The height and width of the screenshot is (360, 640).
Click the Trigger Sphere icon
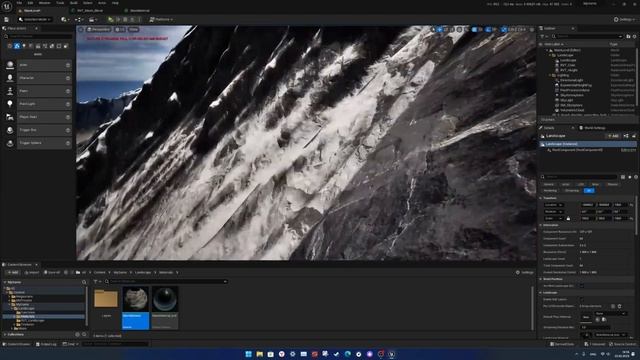(x=10, y=143)
